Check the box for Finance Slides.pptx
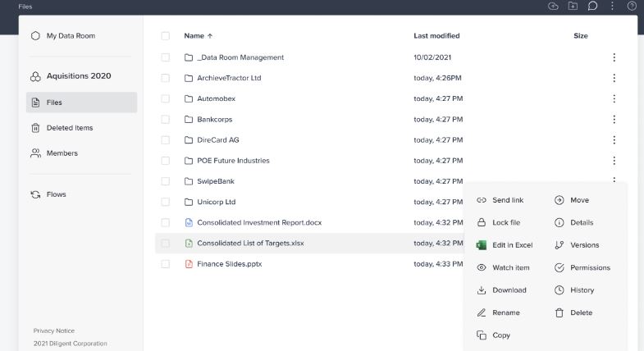The height and width of the screenshot is (351, 644). 165,263
